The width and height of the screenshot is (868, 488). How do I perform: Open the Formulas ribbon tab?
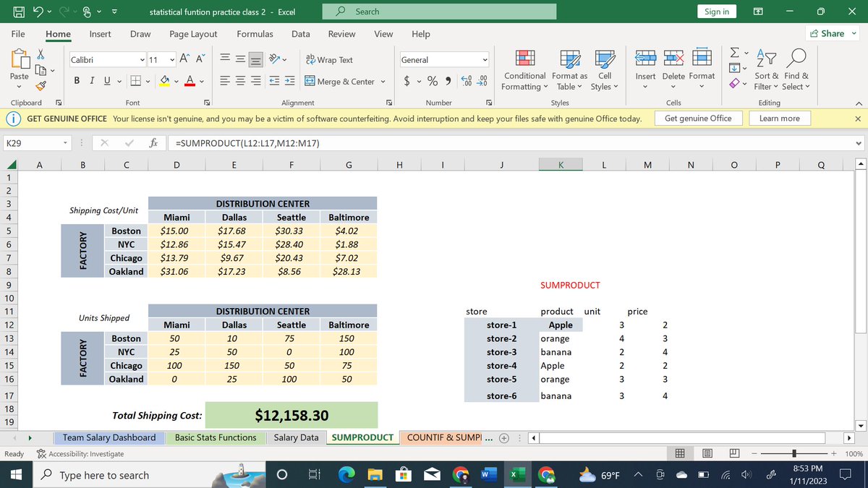pos(255,34)
